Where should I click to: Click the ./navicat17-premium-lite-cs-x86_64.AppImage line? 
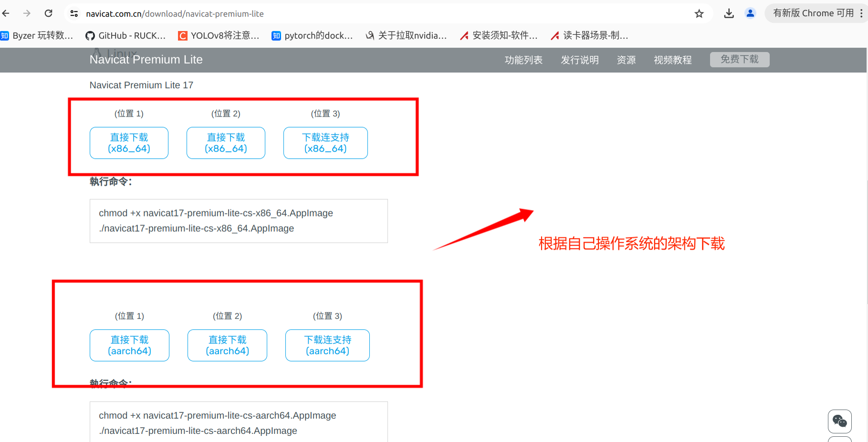point(196,228)
